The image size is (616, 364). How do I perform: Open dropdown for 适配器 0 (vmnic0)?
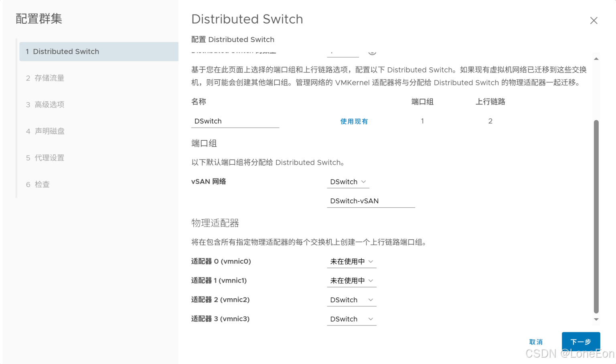tap(352, 261)
